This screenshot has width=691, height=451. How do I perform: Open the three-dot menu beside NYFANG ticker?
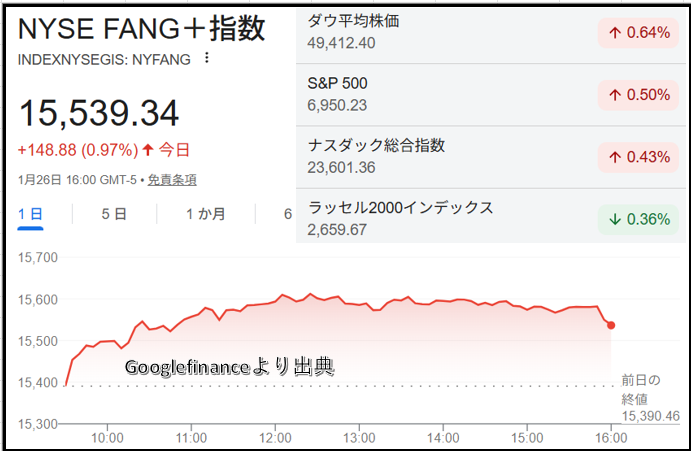click(207, 58)
